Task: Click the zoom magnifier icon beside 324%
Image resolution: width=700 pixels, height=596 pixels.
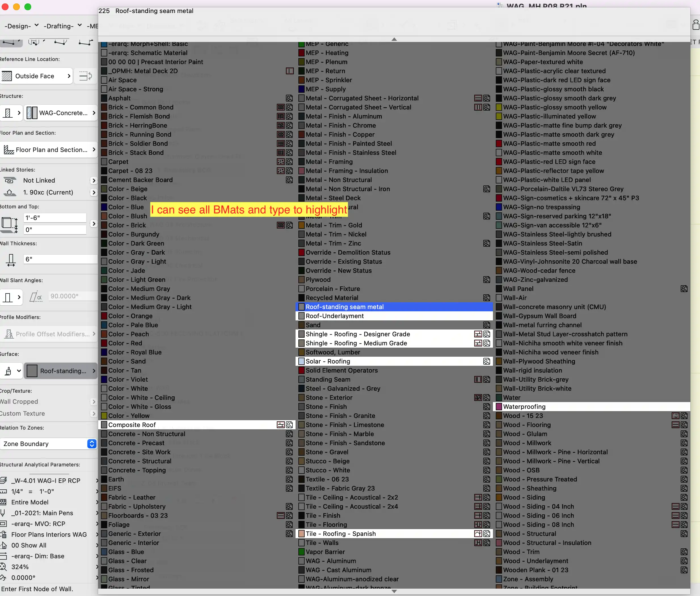Action: [3, 567]
